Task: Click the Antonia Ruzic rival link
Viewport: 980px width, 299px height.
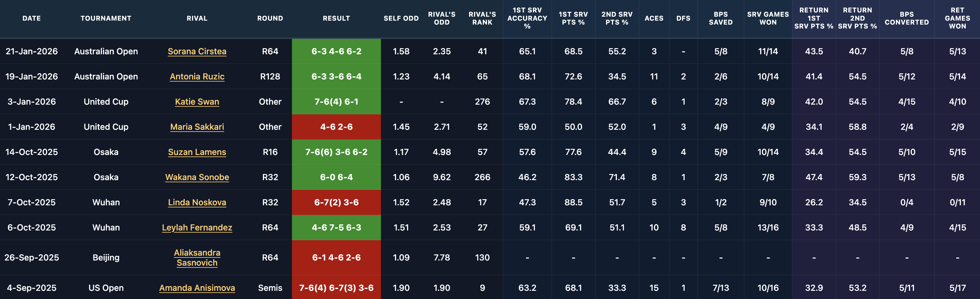Action: point(197,76)
